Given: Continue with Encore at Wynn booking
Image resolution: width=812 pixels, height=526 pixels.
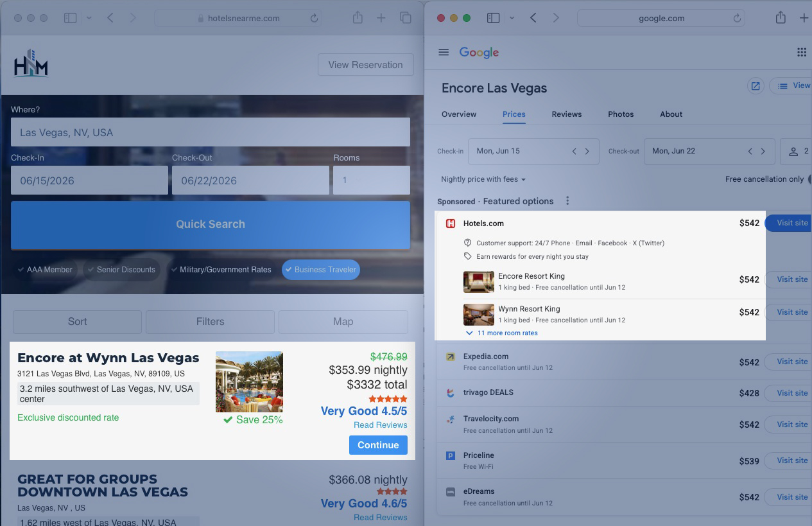Looking at the screenshot, I should [x=378, y=445].
